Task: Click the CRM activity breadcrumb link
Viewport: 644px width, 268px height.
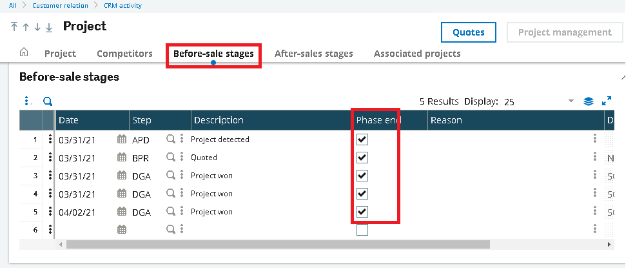Action: pos(122,6)
